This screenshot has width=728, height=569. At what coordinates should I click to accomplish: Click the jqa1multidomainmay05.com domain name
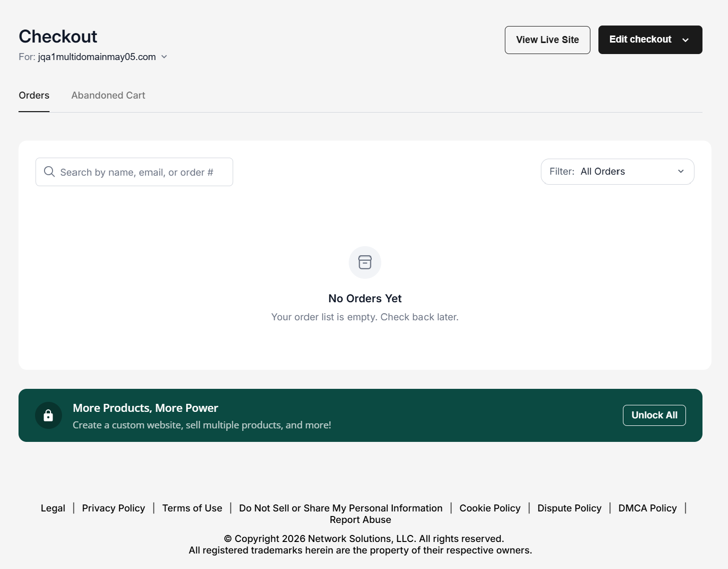[x=97, y=57]
